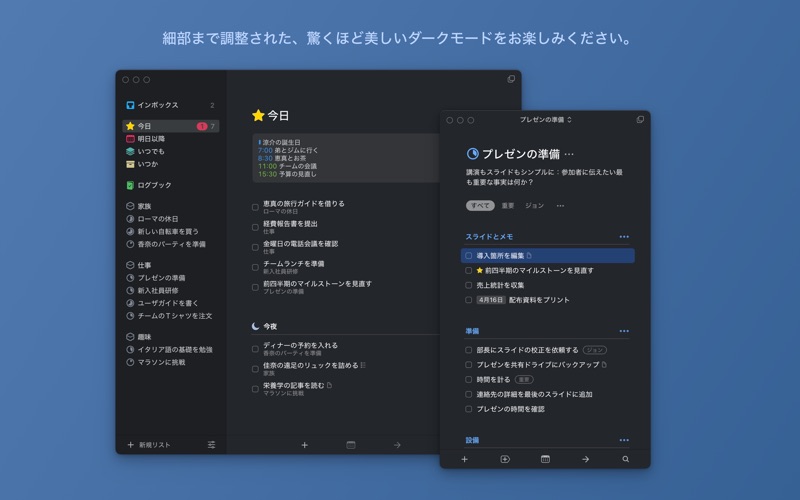Screen dimensions: 800x500
Task: Select the すべて tag filter
Action: pyautogui.click(x=480, y=206)
